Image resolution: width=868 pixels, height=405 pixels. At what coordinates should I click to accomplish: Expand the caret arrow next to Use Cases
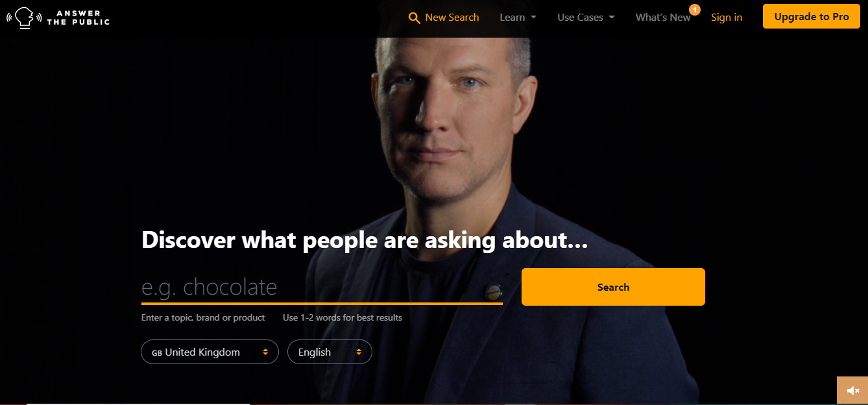pos(612,18)
